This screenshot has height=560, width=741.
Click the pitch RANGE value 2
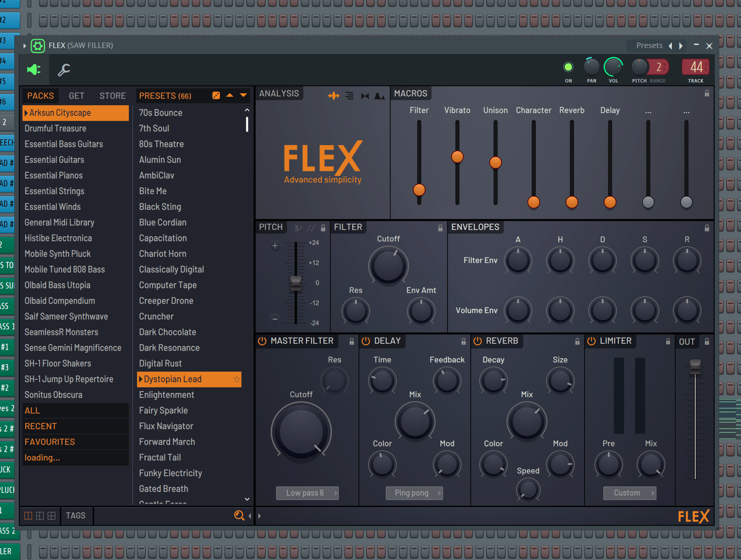[x=659, y=67]
